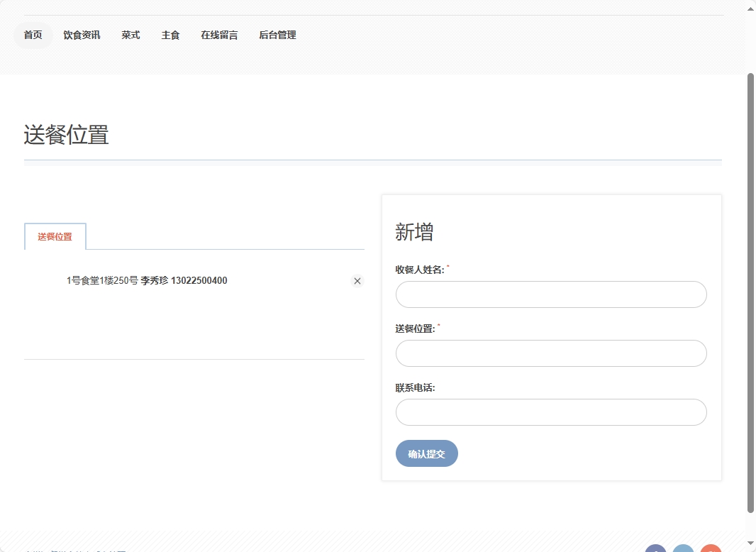Open the 菜式 navigation item
Viewport: 756px width, 552px height.
click(x=130, y=35)
